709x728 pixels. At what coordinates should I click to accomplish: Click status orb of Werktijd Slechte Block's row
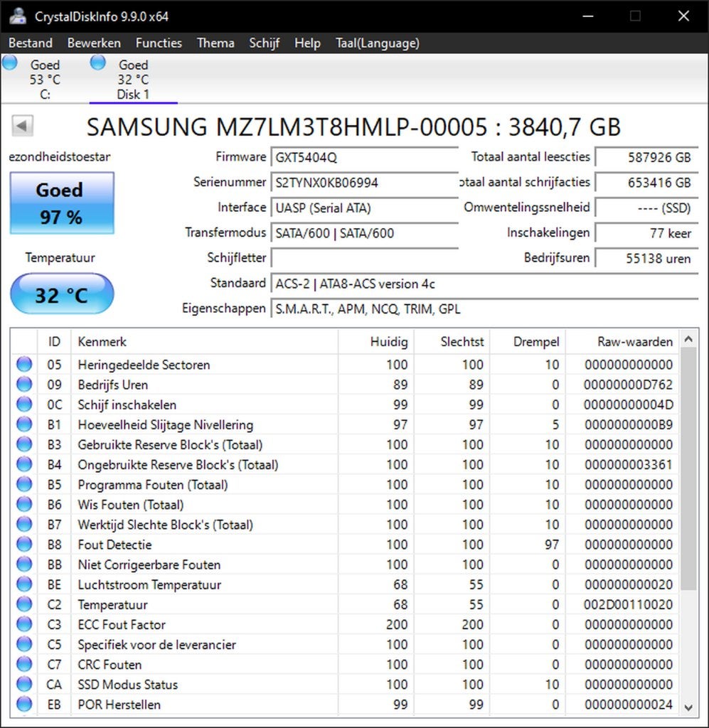(x=24, y=524)
